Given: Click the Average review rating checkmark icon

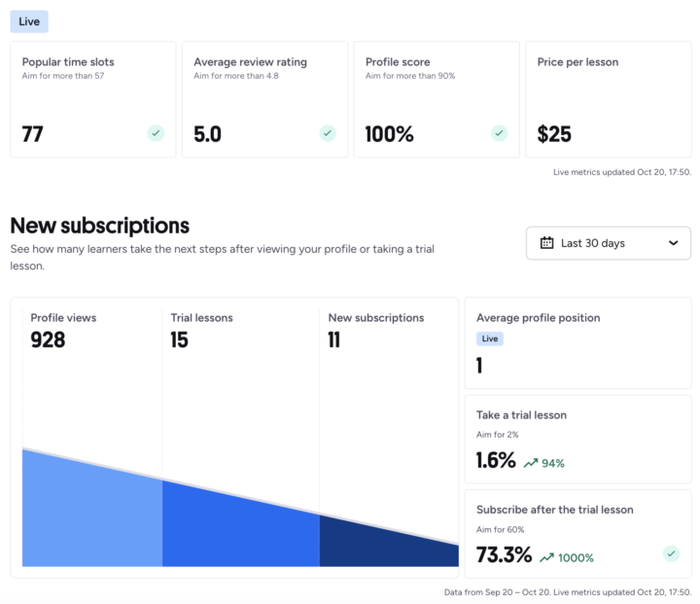Looking at the screenshot, I should tap(328, 133).
